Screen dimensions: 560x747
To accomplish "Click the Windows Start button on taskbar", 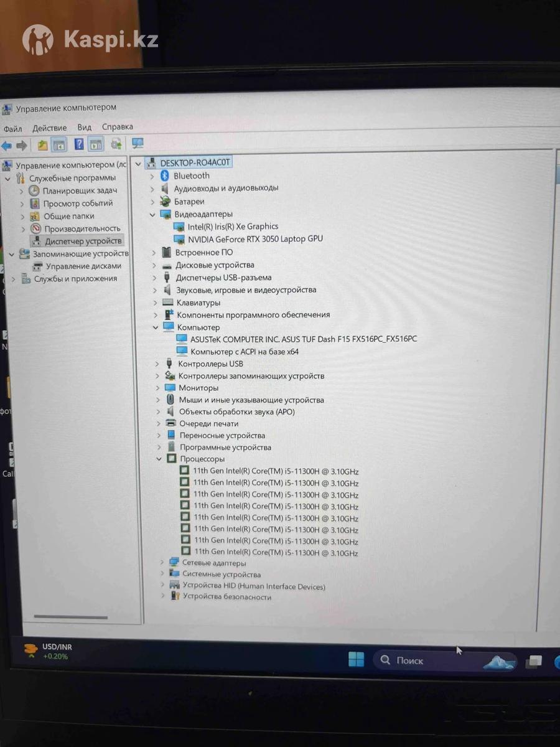I will 357,660.
